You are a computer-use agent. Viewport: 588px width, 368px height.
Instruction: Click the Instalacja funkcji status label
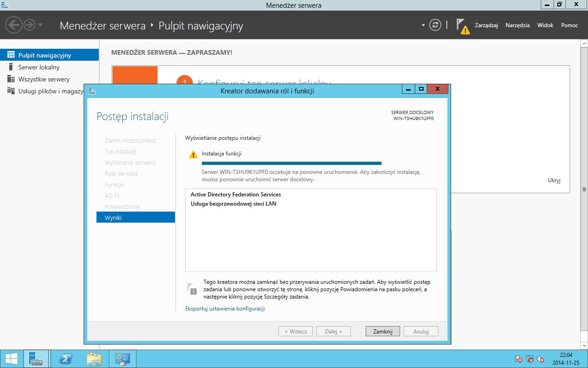[x=221, y=154]
